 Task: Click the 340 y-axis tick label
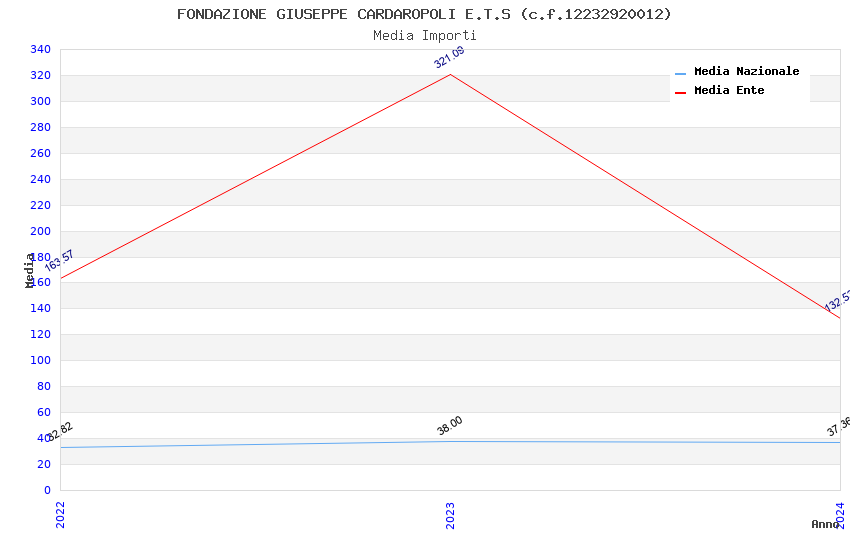[x=40, y=49]
